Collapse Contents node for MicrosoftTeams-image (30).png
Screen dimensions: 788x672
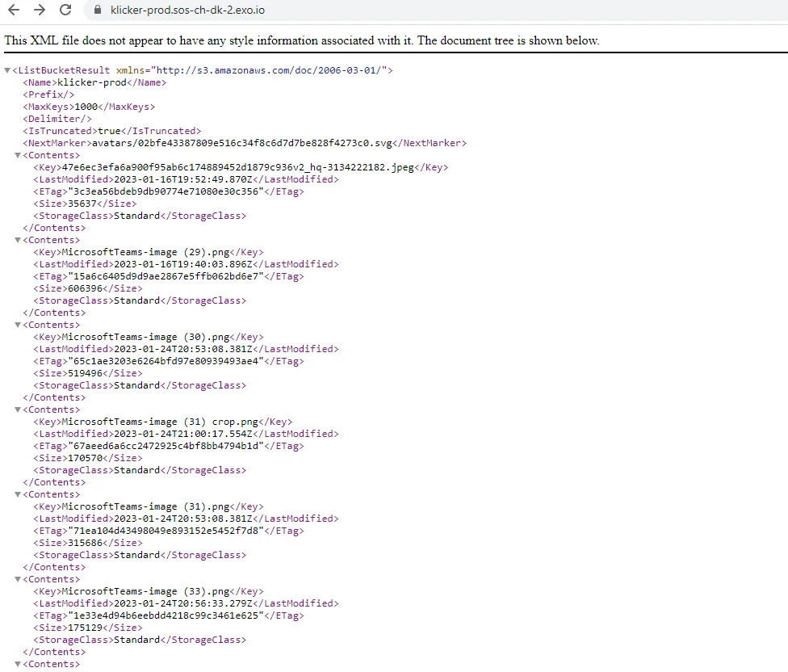18,325
